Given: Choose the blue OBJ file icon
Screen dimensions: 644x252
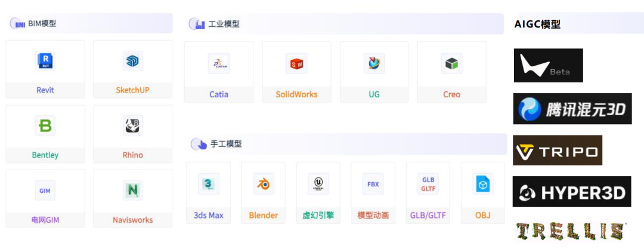Looking at the screenshot, I should pyautogui.click(x=483, y=184).
